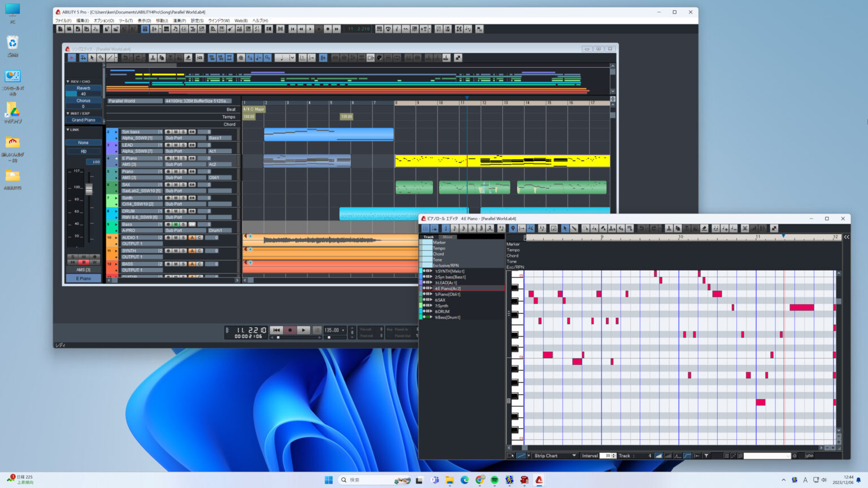The image size is (868, 488).
Task: Click the save icon in the main toolbar
Action: click(78, 29)
